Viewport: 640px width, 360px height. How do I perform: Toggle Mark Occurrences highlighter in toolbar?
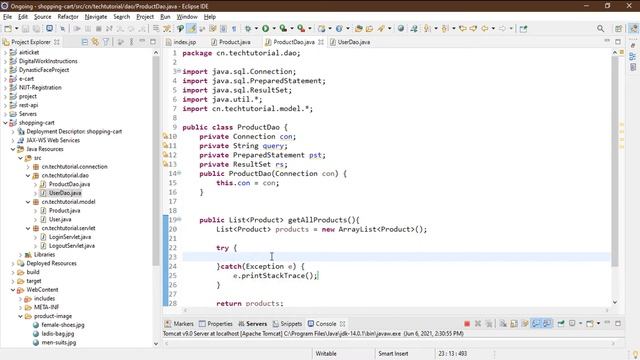[191, 29]
